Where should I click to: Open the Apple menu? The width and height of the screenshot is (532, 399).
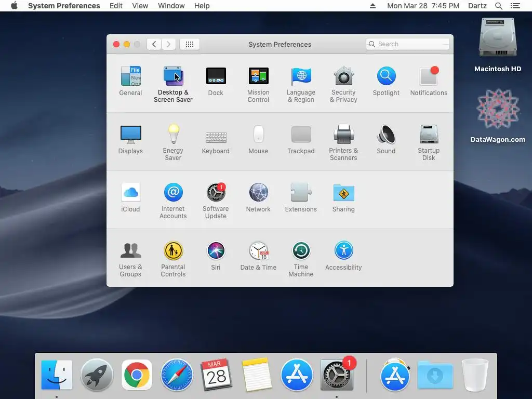14,6
